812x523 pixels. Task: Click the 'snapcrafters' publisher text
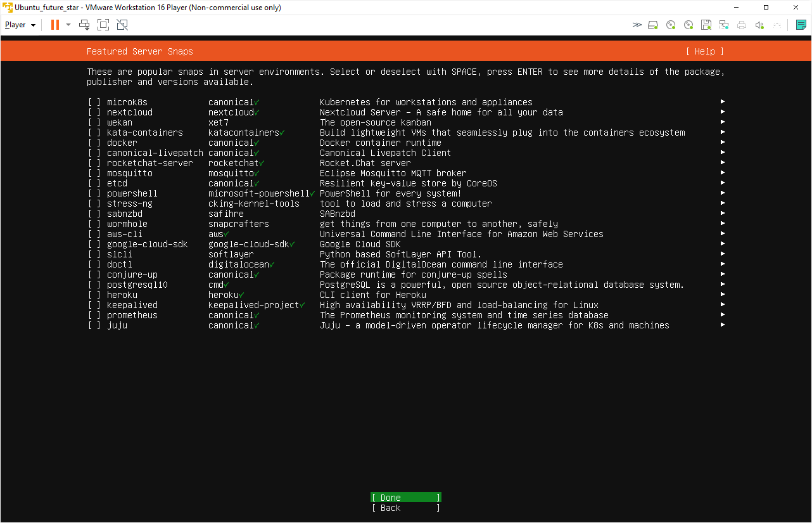[x=239, y=224]
